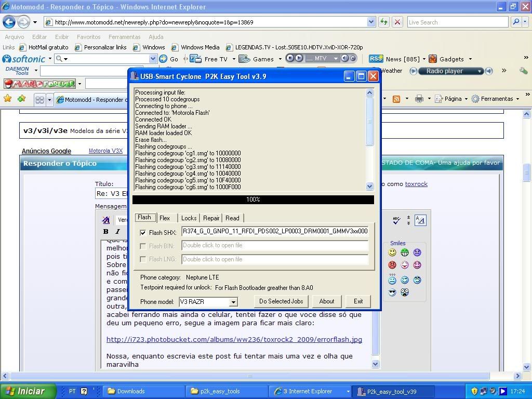
Task: Switch to the Flex tab
Action: click(165, 218)
